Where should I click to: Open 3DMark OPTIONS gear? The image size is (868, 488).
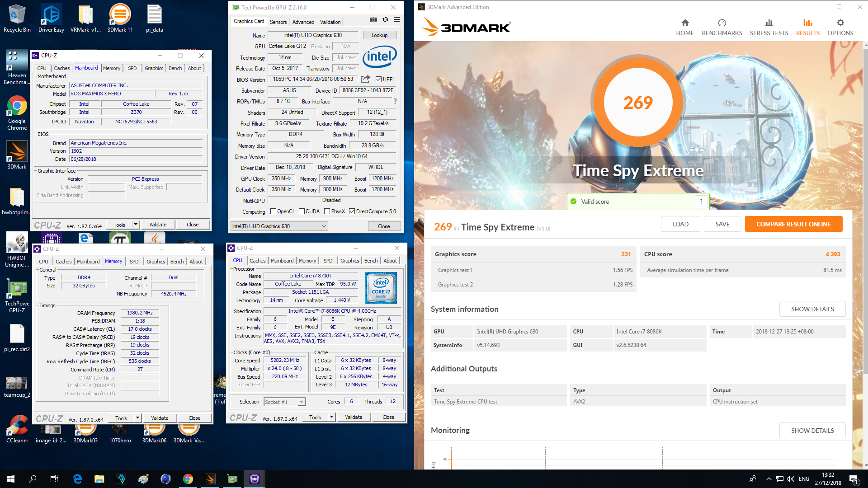pyautogui.click(x=840, y=28)
